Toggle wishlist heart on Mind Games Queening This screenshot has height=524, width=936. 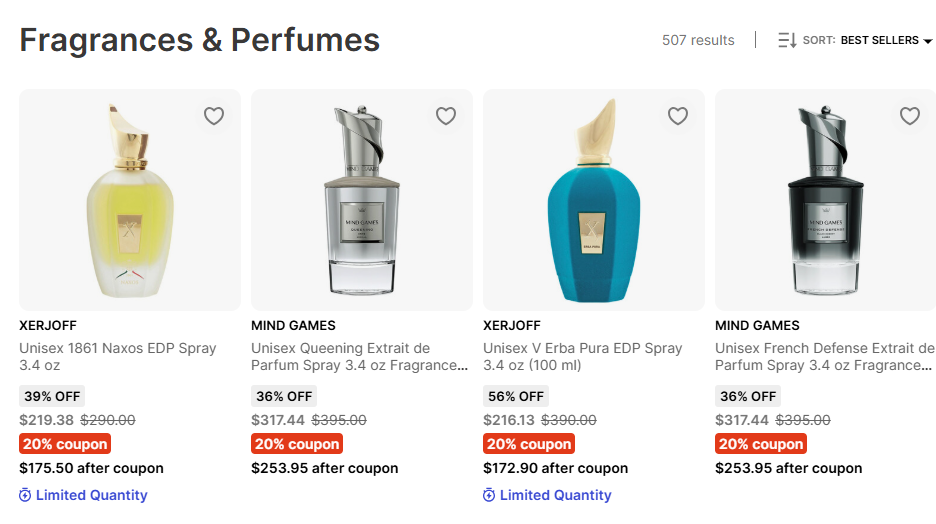pos(446,116)
